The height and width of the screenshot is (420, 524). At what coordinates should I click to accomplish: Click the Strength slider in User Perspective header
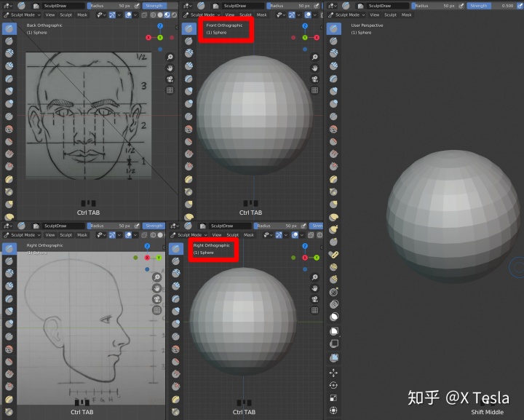(491, 6)
